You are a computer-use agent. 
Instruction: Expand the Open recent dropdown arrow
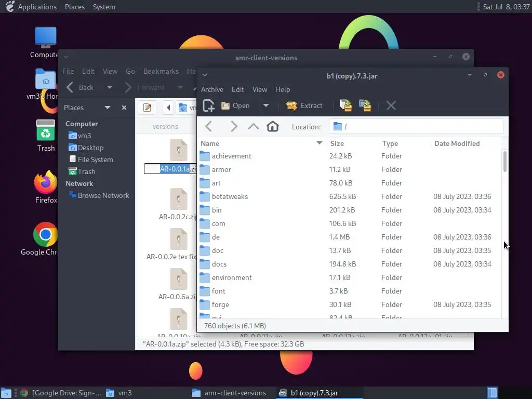(266, 105)
